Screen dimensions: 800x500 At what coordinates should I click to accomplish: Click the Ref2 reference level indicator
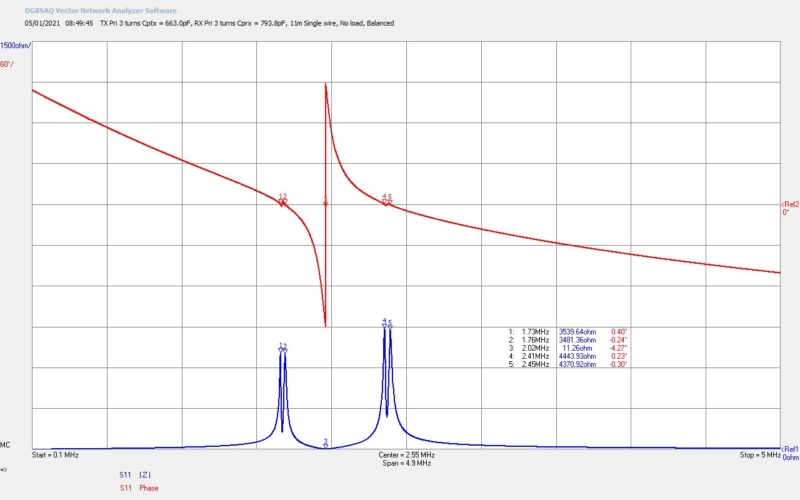[789, 204]
